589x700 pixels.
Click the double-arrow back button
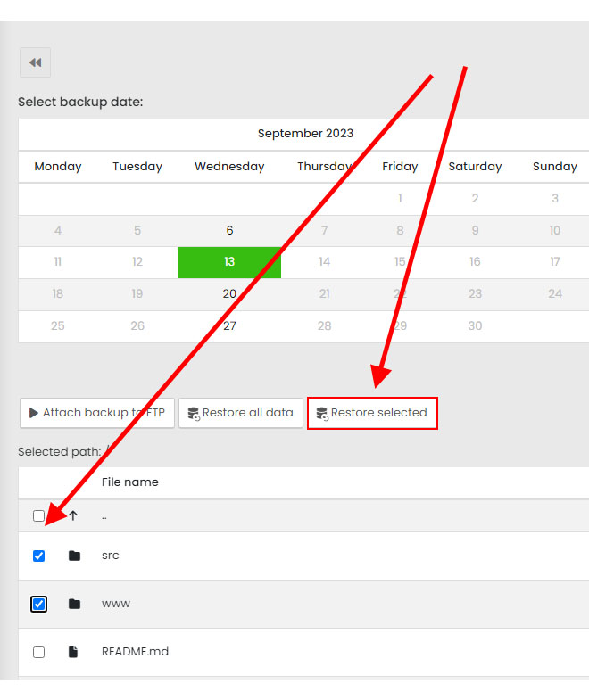(35, 62)
